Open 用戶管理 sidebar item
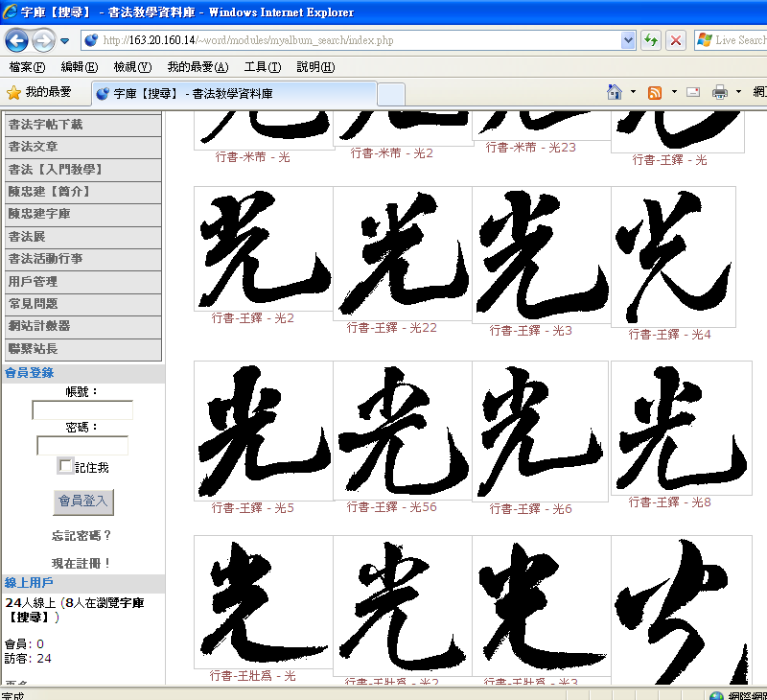The image size is (767, 700). [83, 282]
